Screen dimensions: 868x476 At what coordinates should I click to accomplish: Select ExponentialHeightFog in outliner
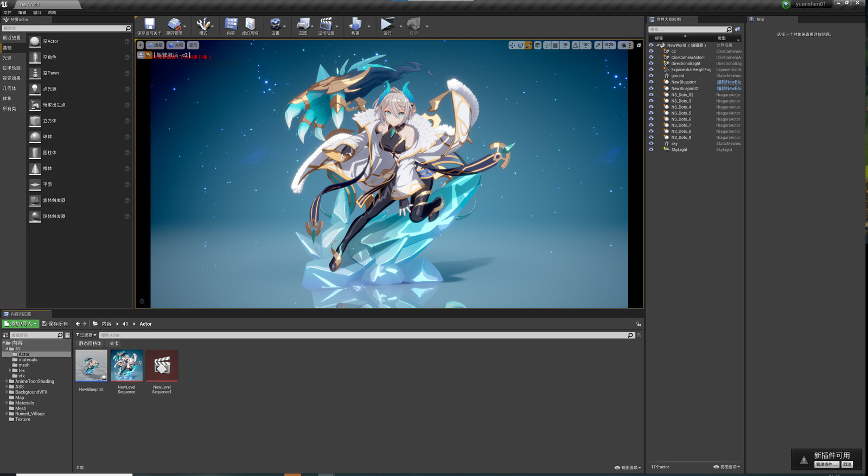point(691,70)
